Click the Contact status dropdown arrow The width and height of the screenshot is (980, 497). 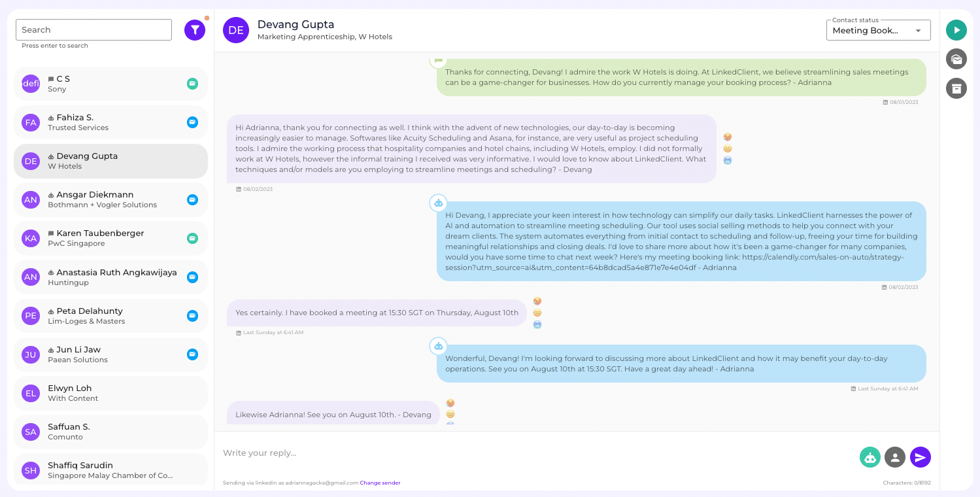coord(919,31)
